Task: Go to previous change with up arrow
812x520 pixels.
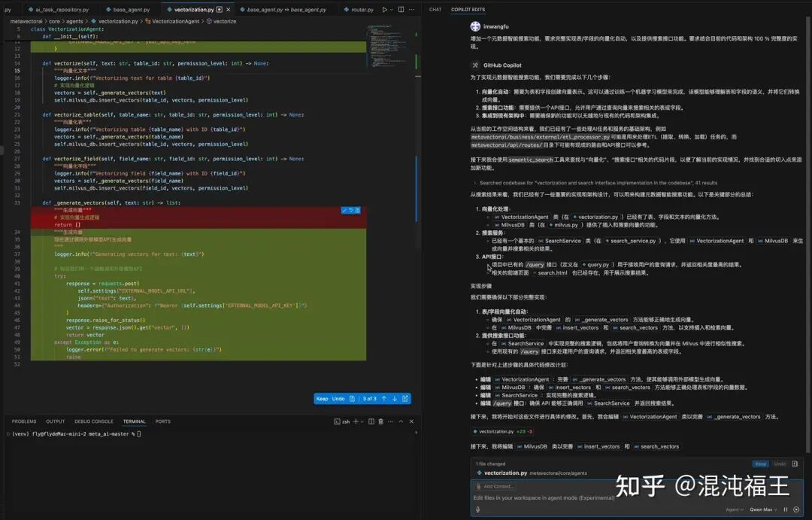Action: point(383,399)
